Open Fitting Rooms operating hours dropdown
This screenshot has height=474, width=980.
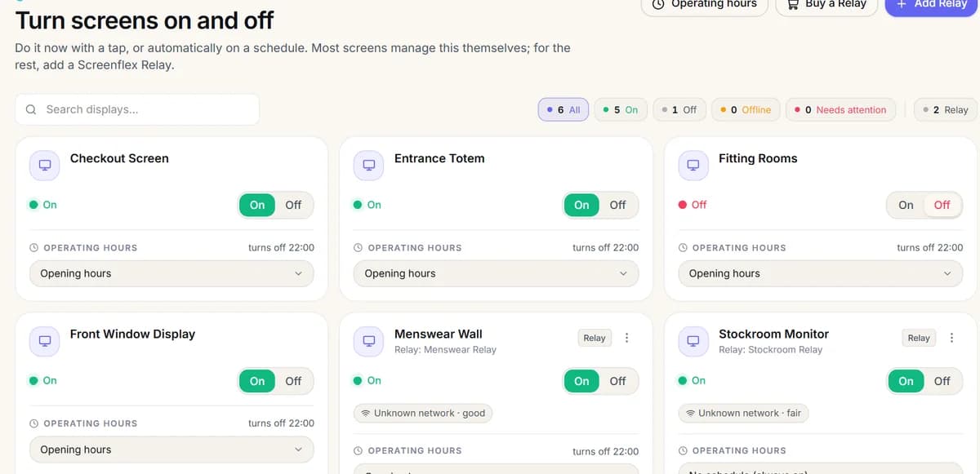(821, 273)
